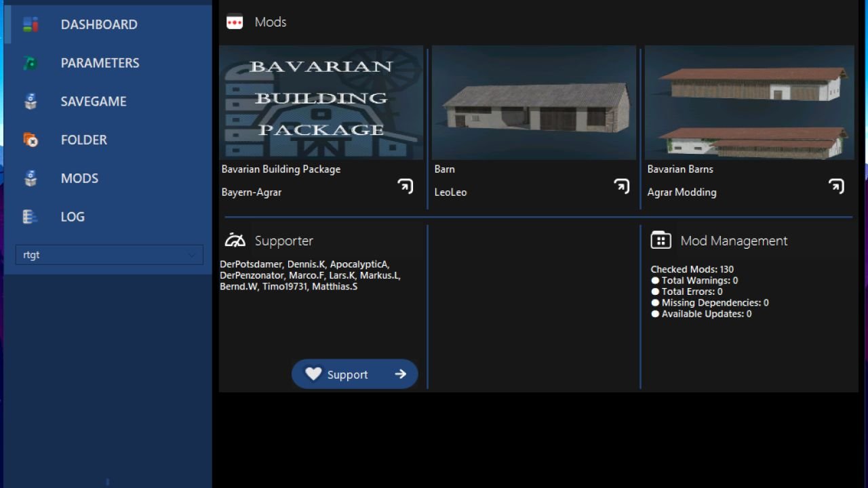Click the Savegame sidebar icon
868x488 pixels.
[31, 102]
